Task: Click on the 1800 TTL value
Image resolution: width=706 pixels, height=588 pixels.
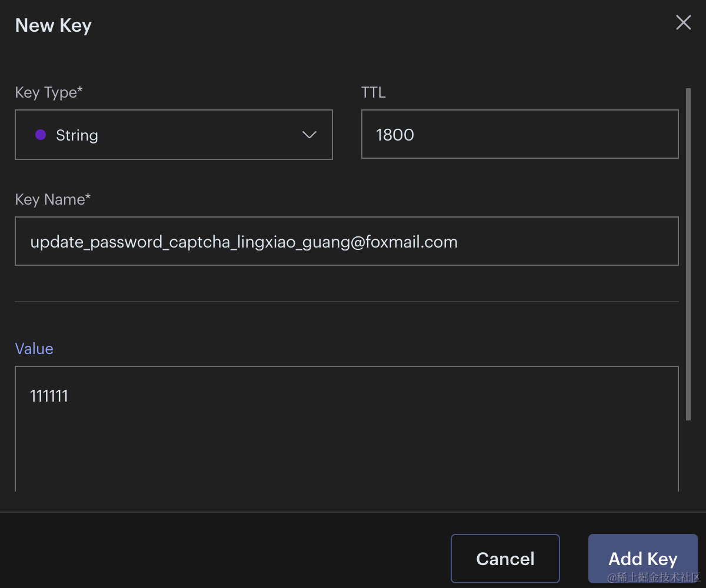Action: 395,135
